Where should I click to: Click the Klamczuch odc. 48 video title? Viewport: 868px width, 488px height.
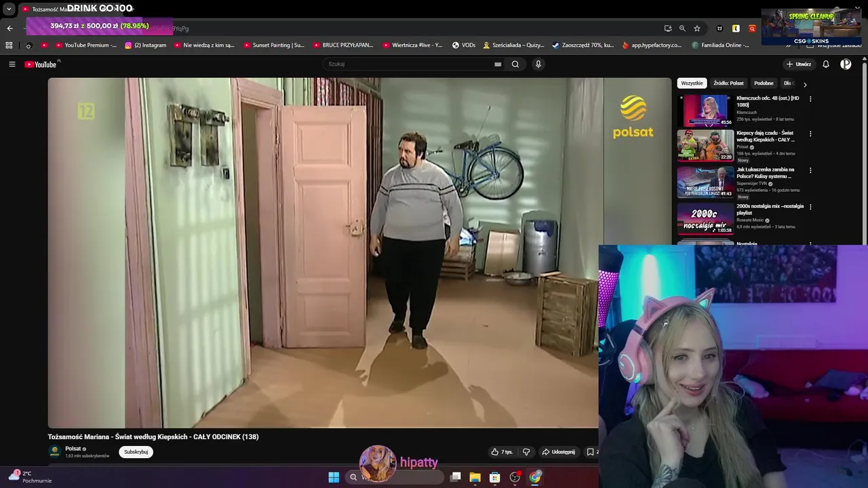(768, 102)
